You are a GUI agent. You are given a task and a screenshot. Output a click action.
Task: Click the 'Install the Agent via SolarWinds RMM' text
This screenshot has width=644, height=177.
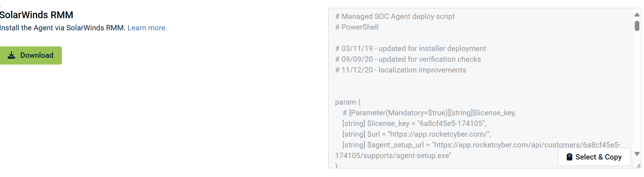coord(62,28)
